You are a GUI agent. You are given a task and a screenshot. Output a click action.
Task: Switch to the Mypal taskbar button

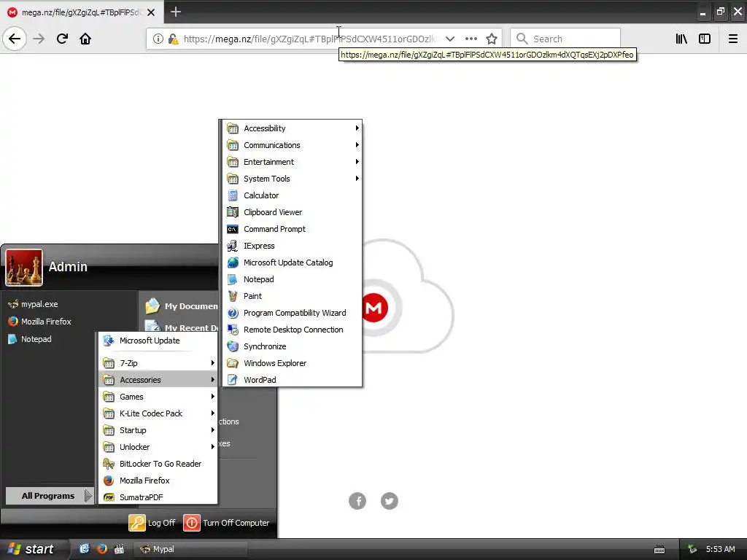click(190, 549)
